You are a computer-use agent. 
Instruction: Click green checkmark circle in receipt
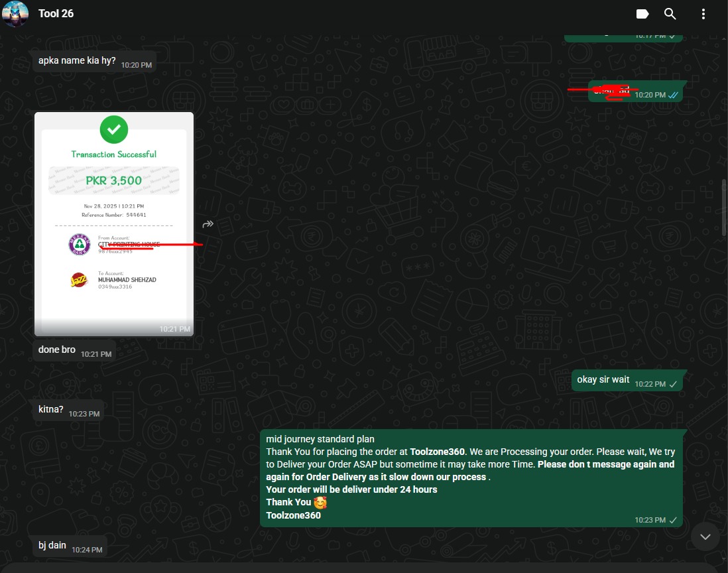[x=114, y=130]
